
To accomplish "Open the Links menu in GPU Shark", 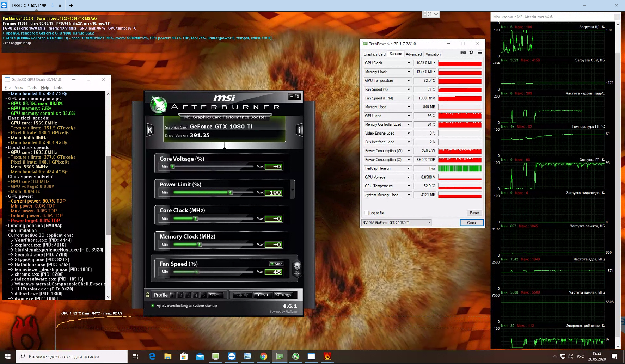I will [58, 88].
